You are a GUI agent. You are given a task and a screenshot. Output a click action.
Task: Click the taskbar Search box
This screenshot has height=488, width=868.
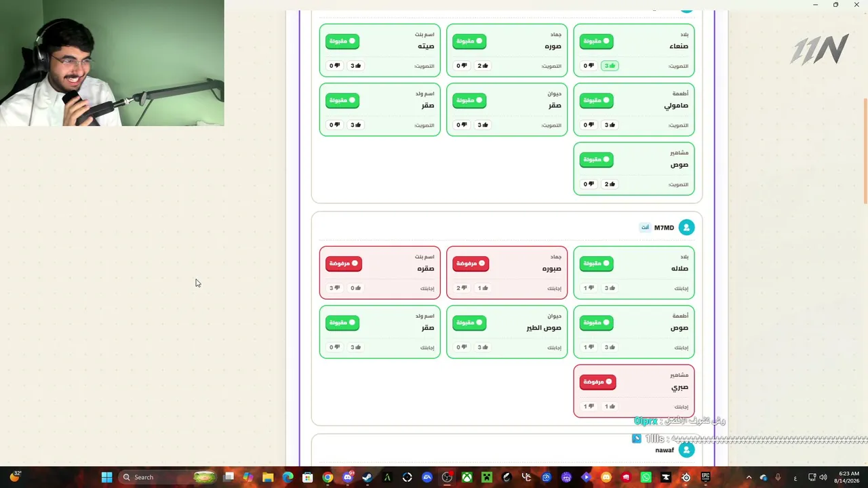(167, 477)
